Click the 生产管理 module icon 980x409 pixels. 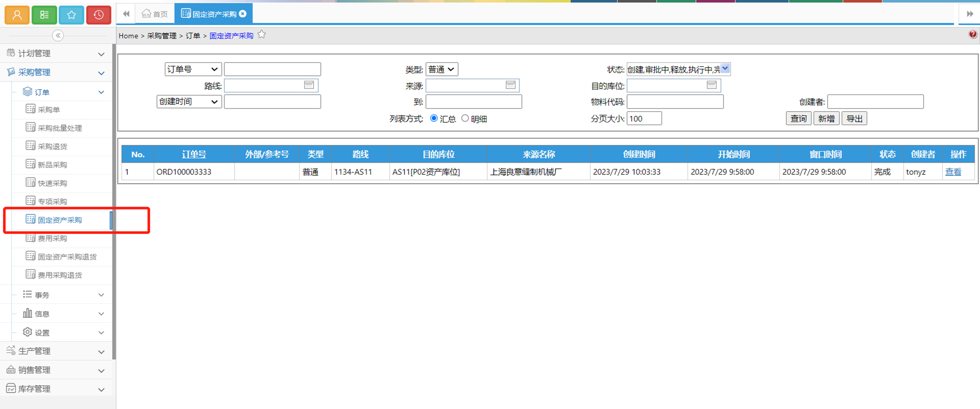pyautogui.click(x=11, y=350)
